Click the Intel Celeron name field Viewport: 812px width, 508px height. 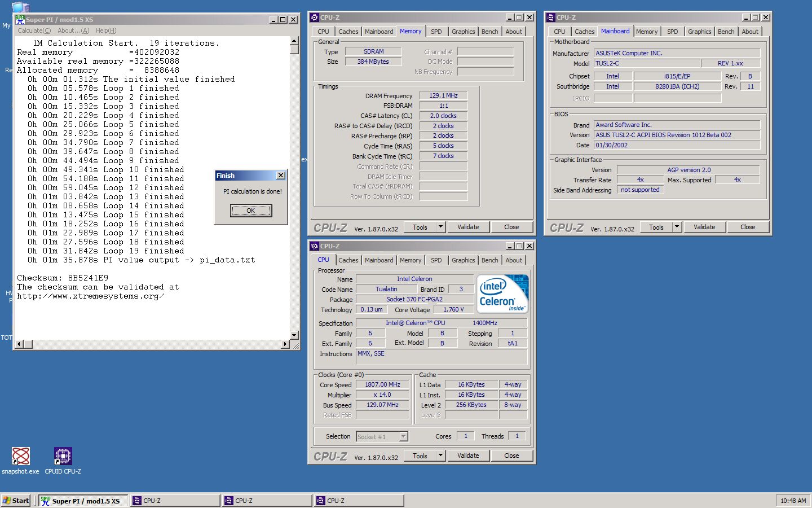tap(414, 279)
